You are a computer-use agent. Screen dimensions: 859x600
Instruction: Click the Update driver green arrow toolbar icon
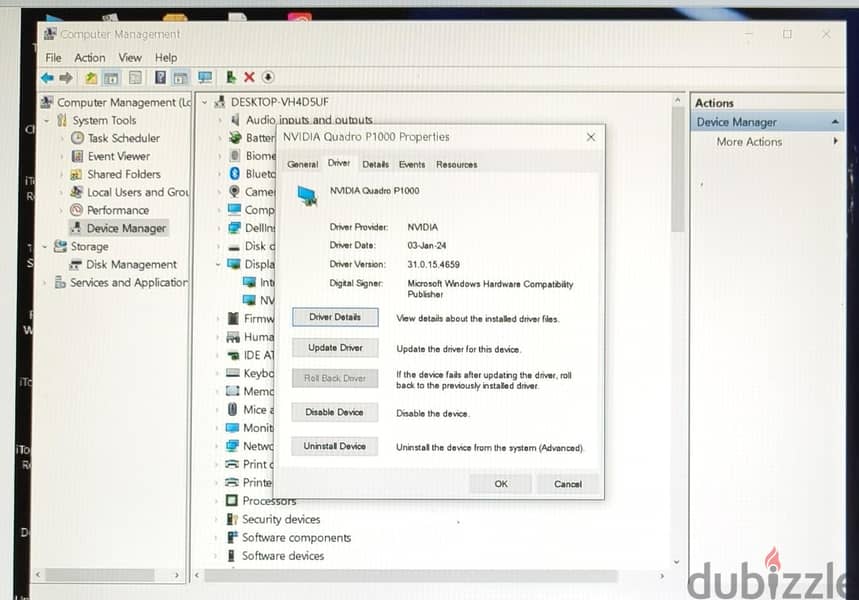pos(231,78)
